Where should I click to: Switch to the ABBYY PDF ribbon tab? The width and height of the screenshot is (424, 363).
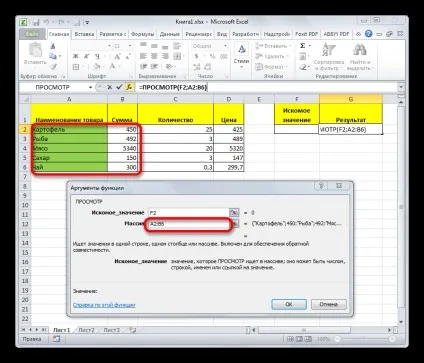point(336,34)
